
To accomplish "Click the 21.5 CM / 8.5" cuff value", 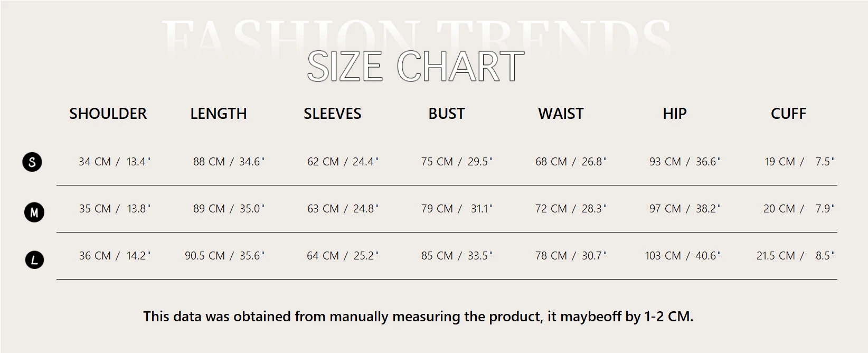I will click(x=796, y=256).
